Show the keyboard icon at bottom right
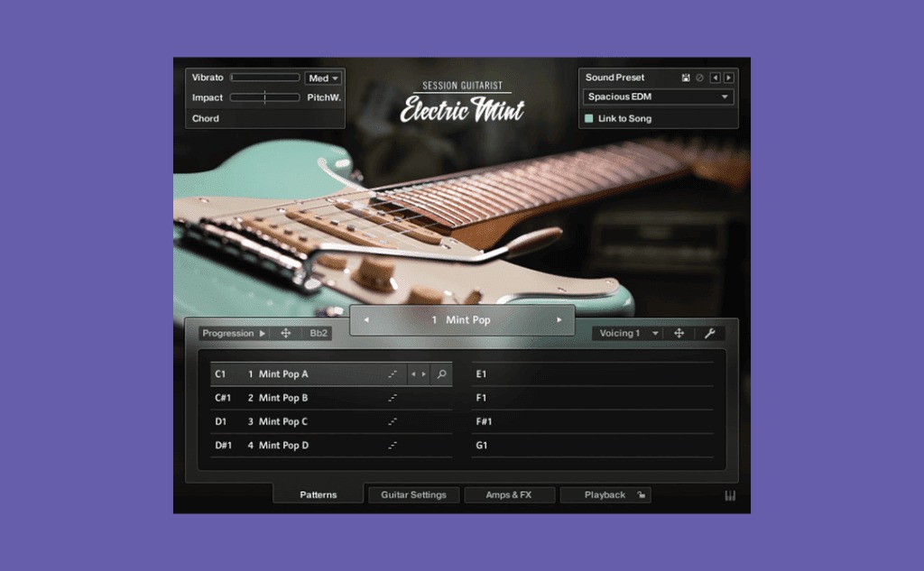The height and width of the screenshot is (571, 924). (730, 496)
